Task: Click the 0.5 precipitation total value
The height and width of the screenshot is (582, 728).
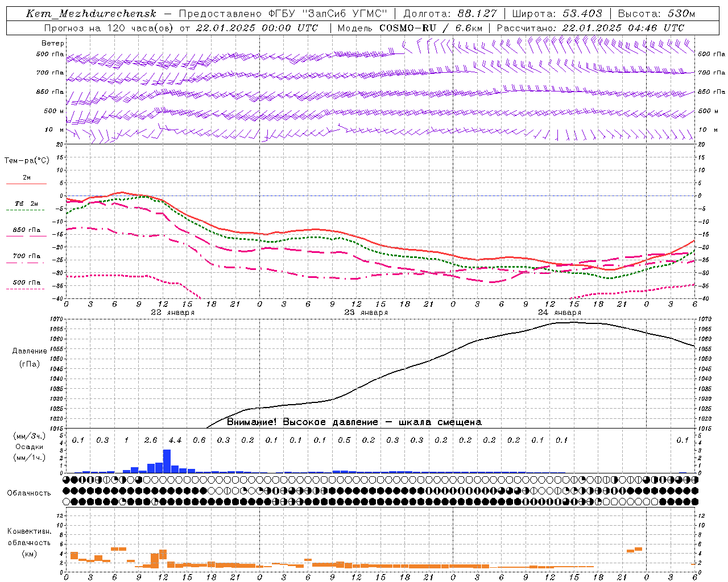Action: tap(344, 440)
